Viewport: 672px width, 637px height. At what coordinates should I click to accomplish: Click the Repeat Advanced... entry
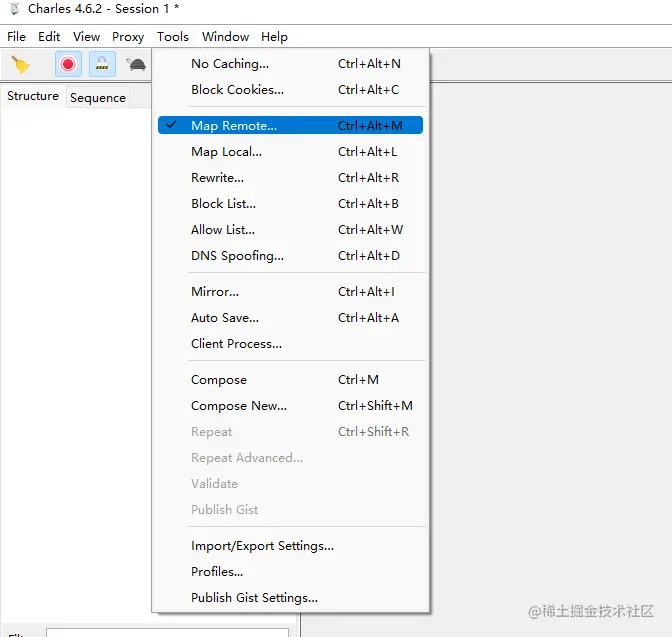click(291, 458)
